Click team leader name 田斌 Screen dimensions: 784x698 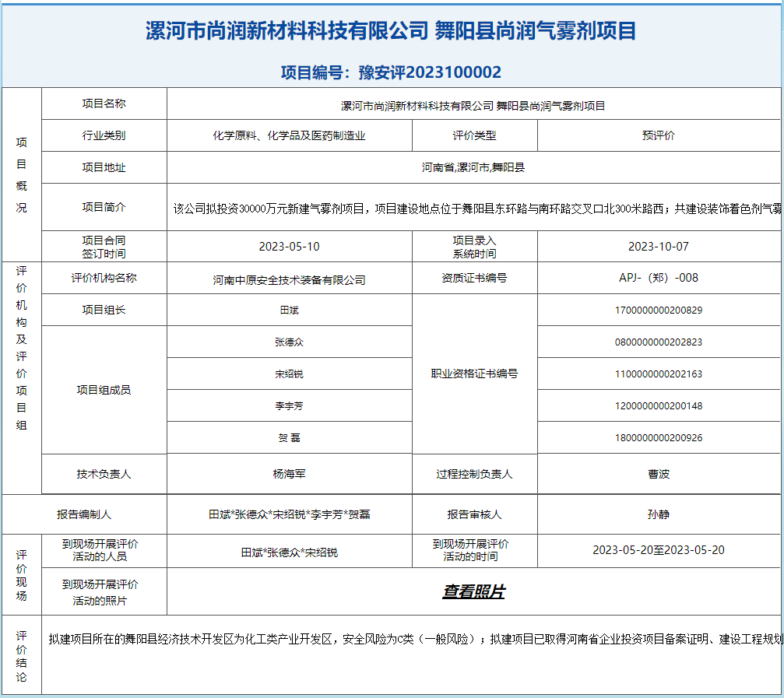coord(289,310)
